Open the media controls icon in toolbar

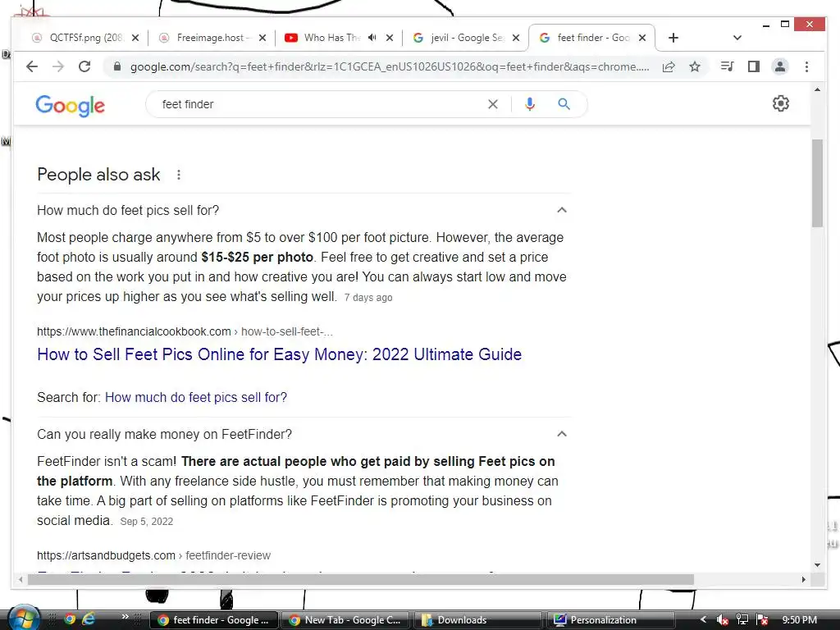coord(727,67)
